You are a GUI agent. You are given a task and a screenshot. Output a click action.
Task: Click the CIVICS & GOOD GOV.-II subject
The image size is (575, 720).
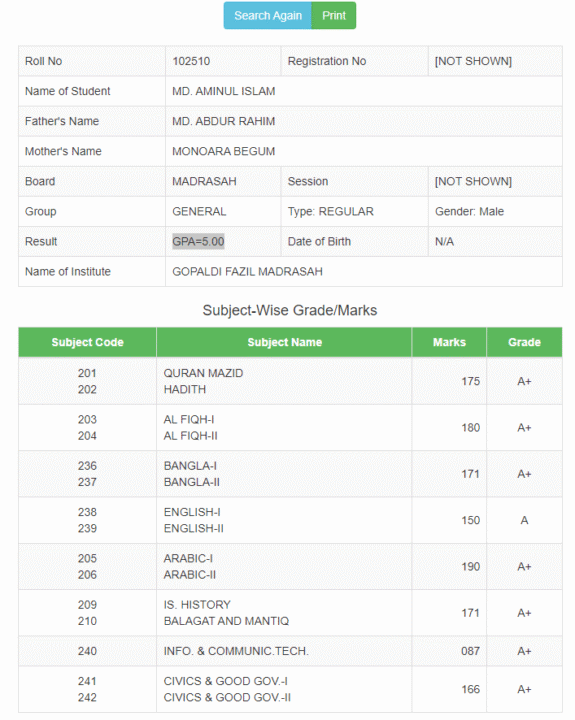(227, 698)
